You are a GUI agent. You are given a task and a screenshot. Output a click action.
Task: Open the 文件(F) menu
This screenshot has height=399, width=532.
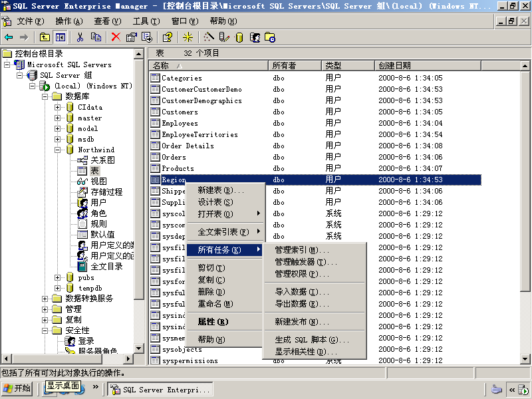(31, 21)
